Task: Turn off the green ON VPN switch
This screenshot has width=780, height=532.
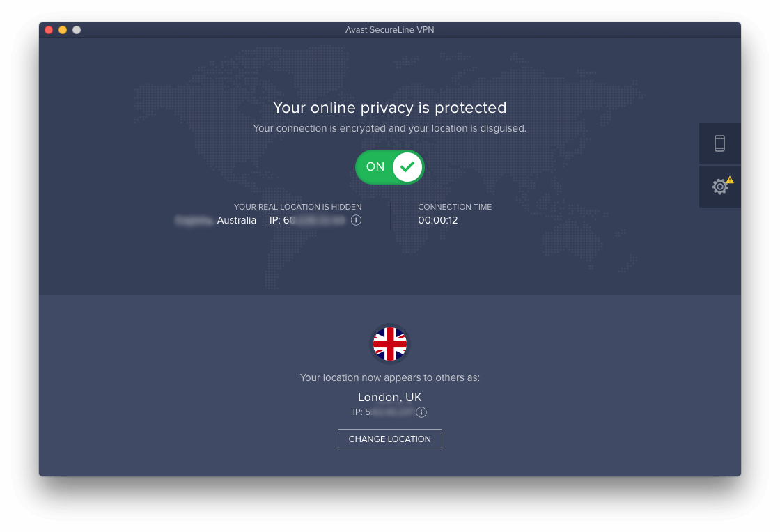Action: pos(389,166)
